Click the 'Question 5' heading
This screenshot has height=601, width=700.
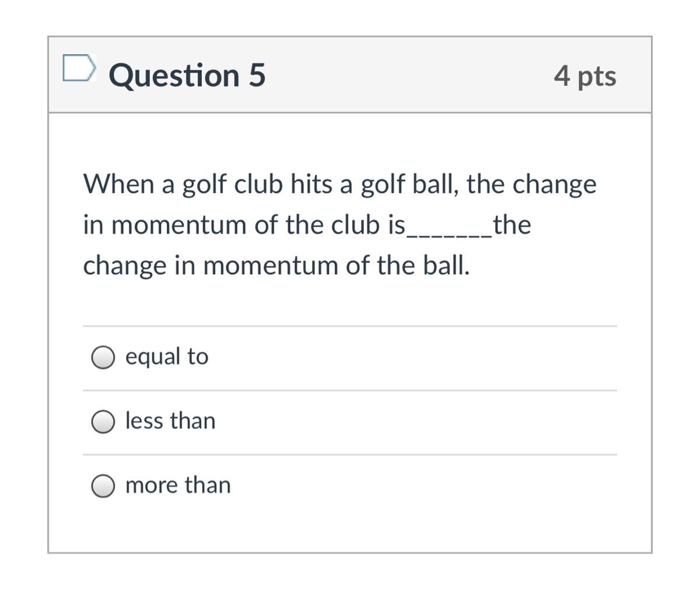[187, 75]
